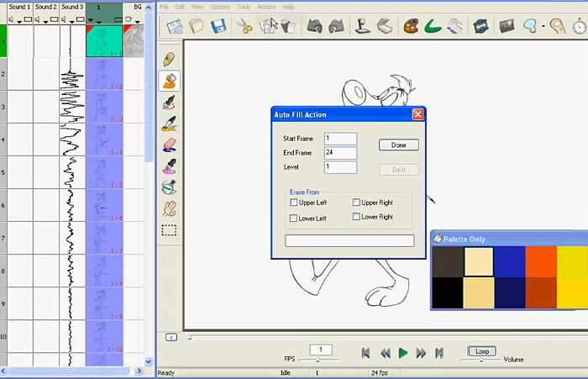Click the Do It button
Image resolution: width=588 pixels, height=379 pixels.
pos(399,170)
